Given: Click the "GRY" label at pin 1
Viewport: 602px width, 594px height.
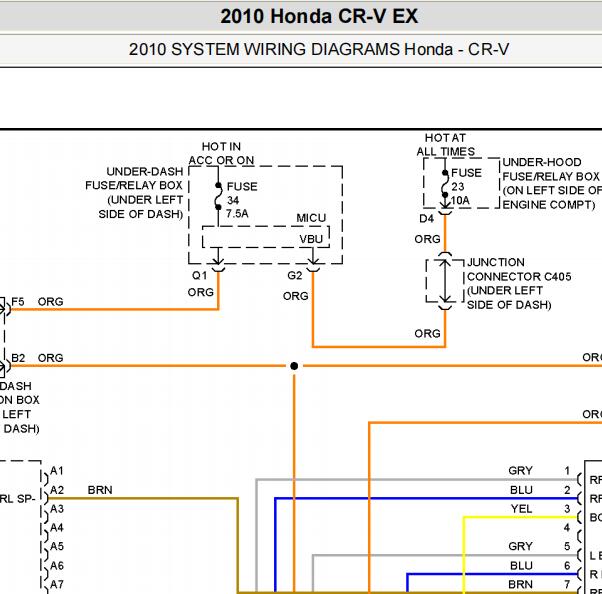Looking at the screenshot, I should click(520, 471).
